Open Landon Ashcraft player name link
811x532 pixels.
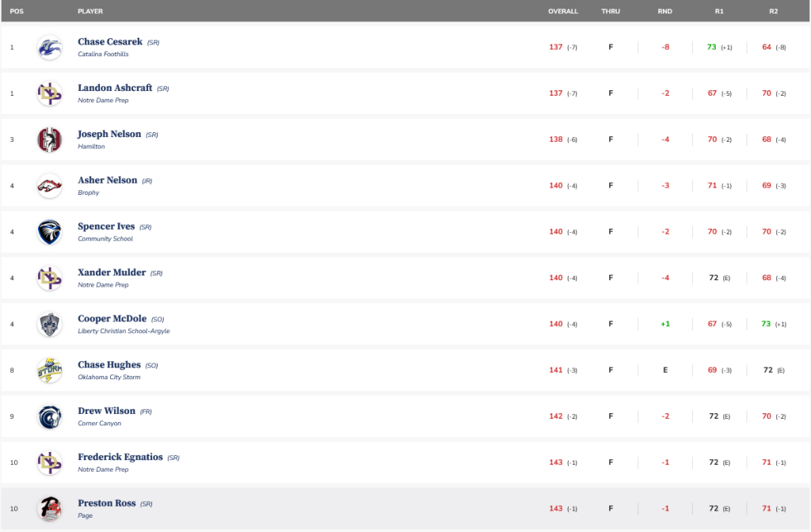point(115,88)
